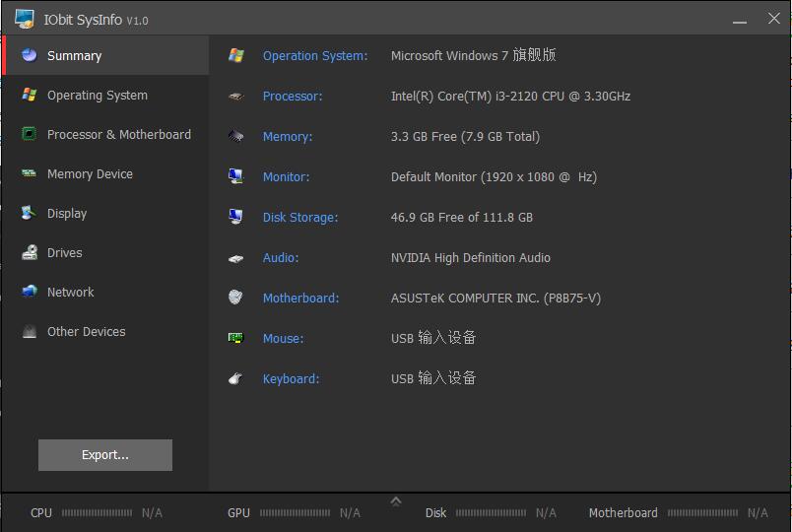Click the Windows flag icon beside Operation System
The width and height of the screenshot is (792, 532).
pos(235,55)
